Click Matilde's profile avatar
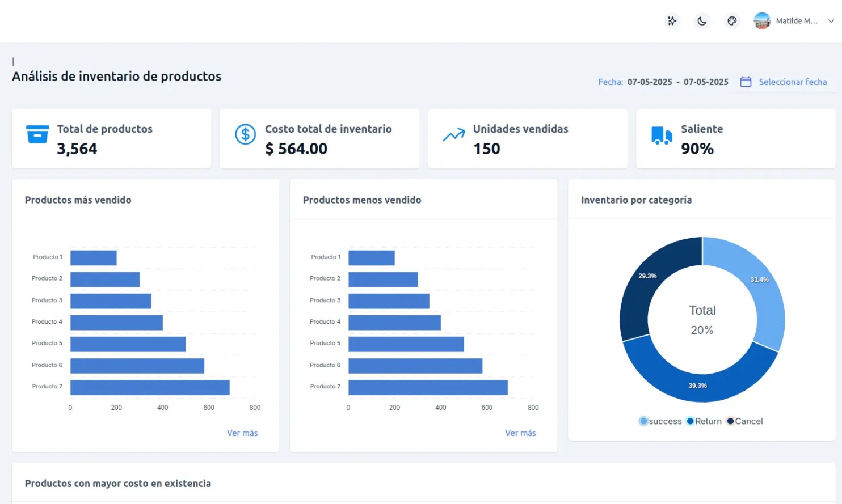Image resolution: width=842 pixels, height=504 pixels. 762,21
